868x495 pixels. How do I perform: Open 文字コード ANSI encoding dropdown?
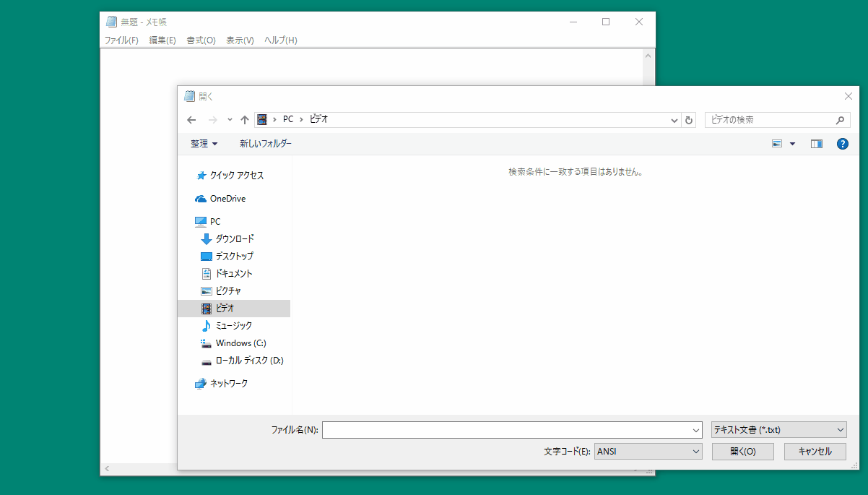point(648,452)
